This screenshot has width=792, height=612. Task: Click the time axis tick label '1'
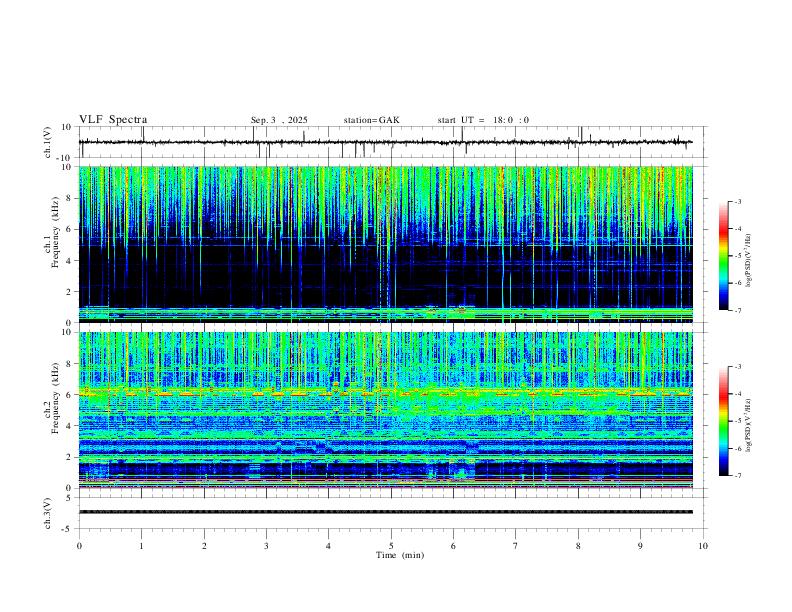(141, 546)
